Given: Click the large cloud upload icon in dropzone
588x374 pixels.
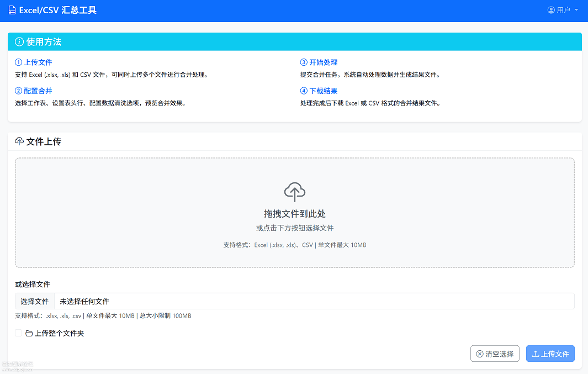Looking at the screenshot, I should 295,192.
